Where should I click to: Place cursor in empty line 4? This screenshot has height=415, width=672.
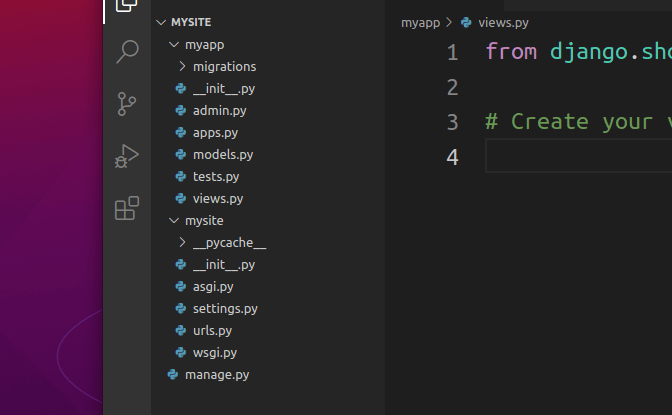pos(579,156)
